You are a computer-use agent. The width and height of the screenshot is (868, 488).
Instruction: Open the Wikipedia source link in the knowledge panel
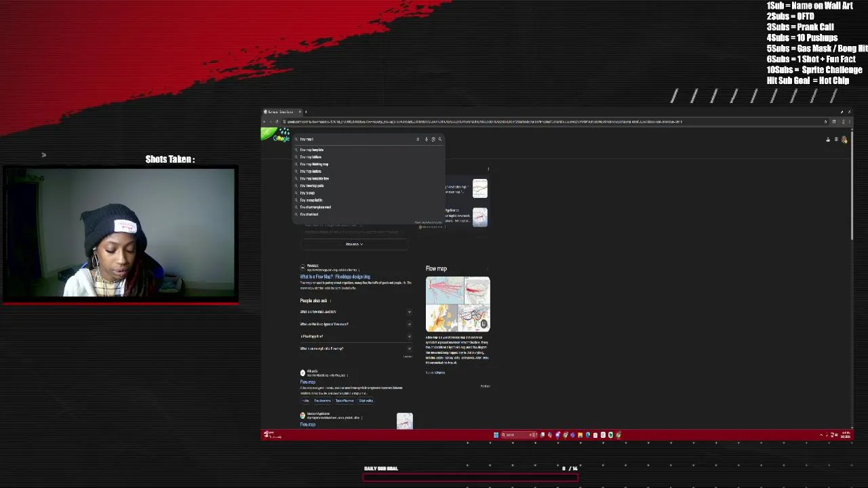pos(439,372)
